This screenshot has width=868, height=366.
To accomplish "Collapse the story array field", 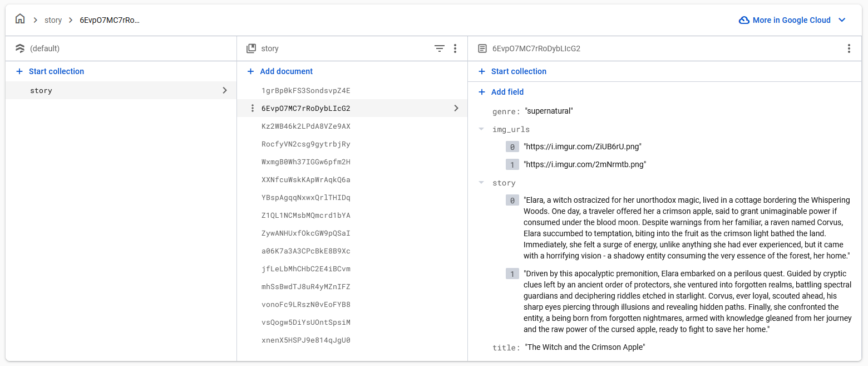I will (481, 183).
